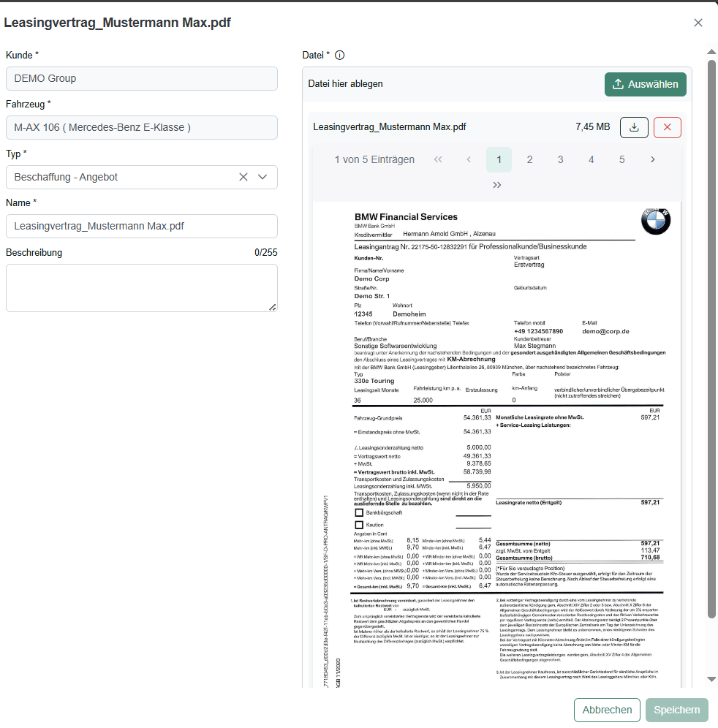
Task: Click the '+49 1234567890' phone number
Action: tap(538, 332)
